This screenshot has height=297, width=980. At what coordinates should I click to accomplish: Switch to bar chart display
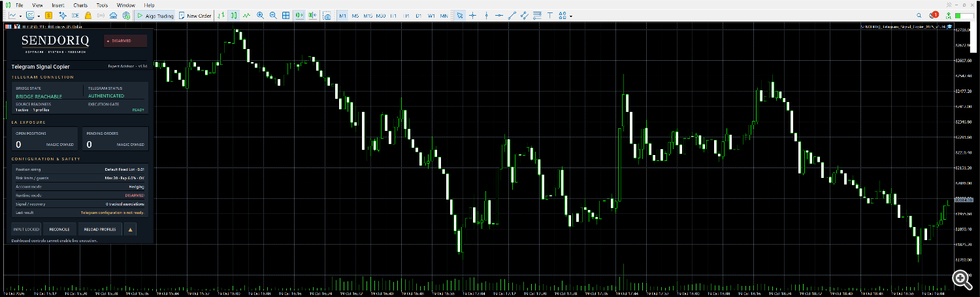[221, 15]
